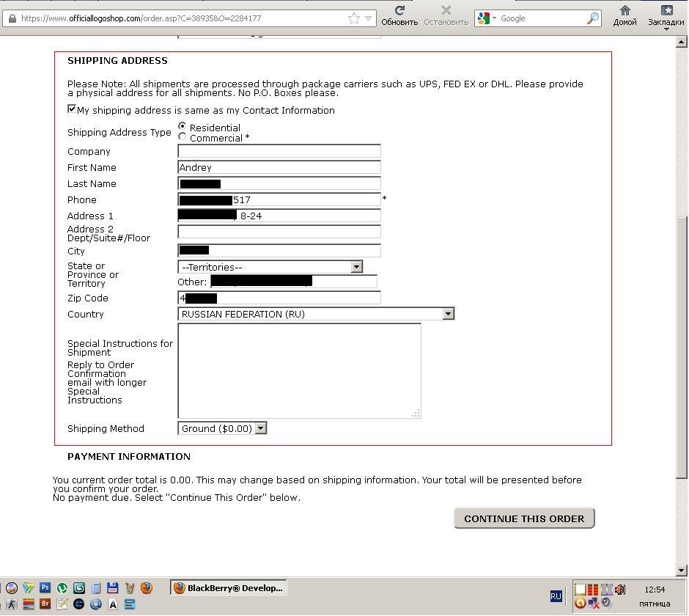The height and width of the screenshot is (616, 689).
Task: Toggle shipping same as Contact Information
Action: click(x=72, y=109)
